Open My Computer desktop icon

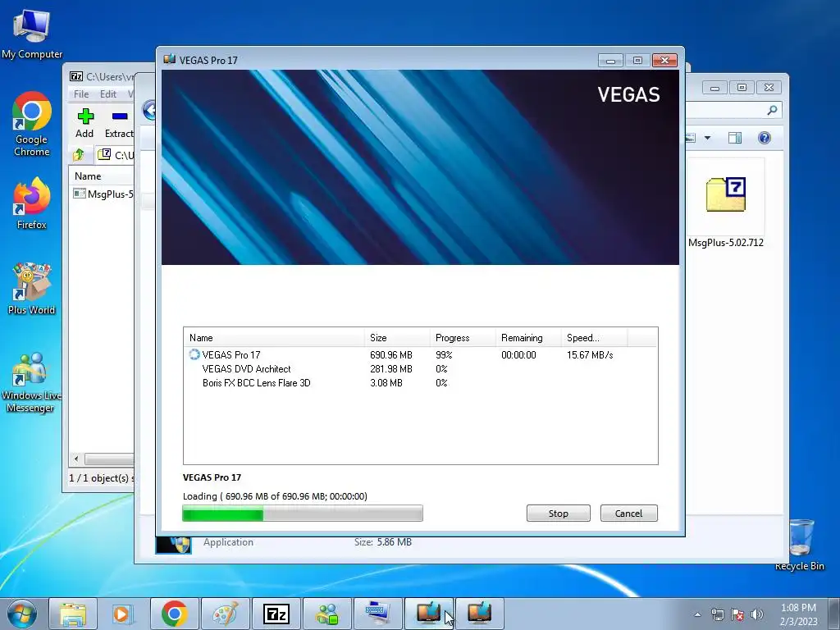pyautogui.click(x=32, y=34)
